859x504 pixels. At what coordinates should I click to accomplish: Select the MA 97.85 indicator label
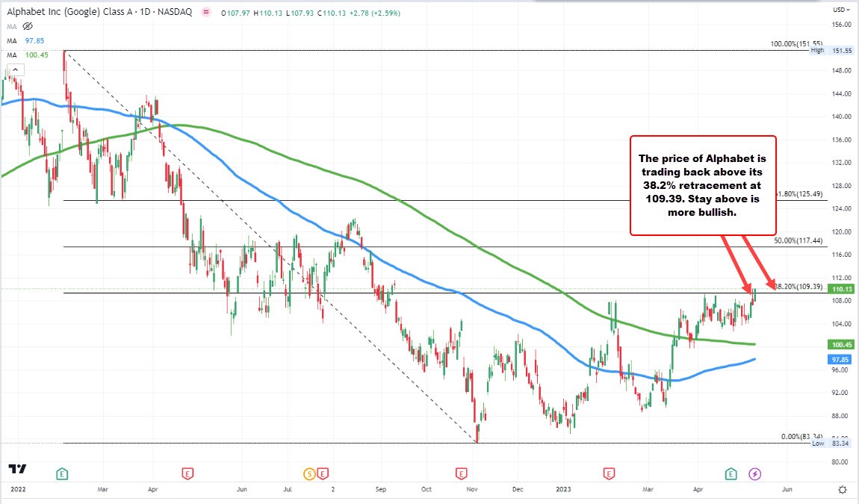pyautogui.click(x=25, y=40)
